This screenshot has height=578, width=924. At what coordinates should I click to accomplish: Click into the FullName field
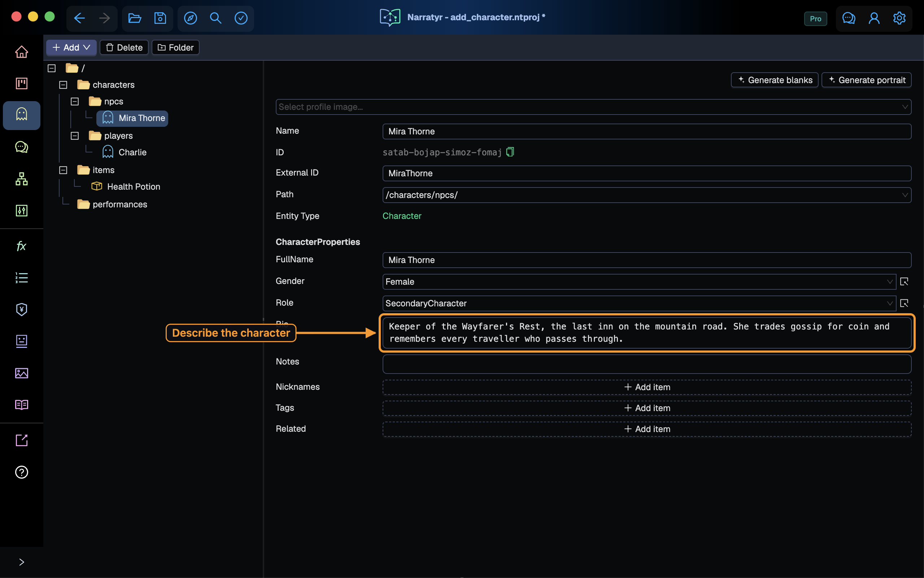(x=647, y=260)
